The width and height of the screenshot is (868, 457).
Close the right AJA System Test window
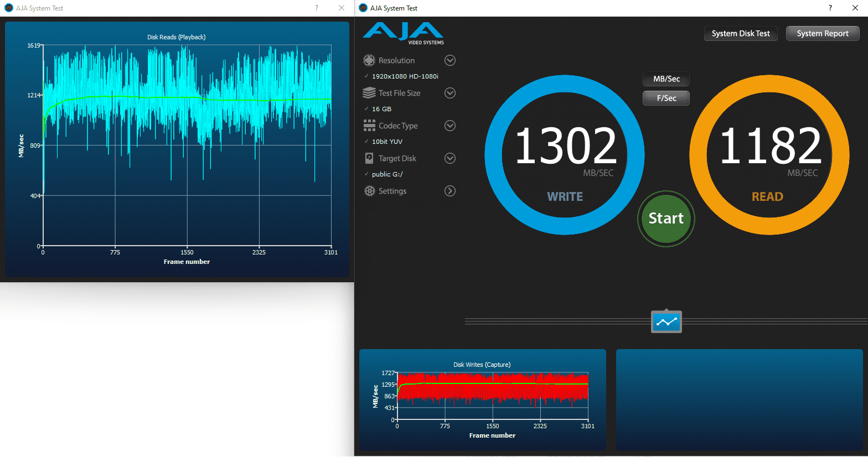click(855, 8)
